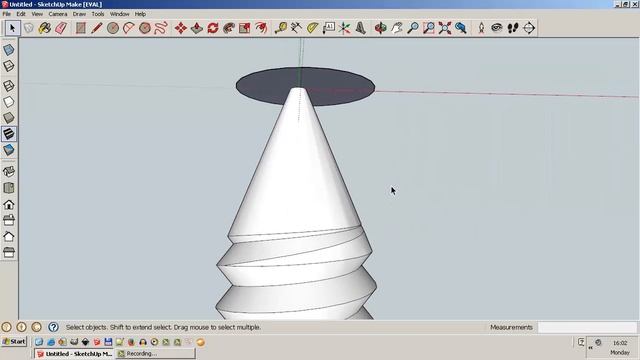This screenshot has width=640, height=360.
Task: Select the Follow Me tool
Action: [x=229, y=28]
